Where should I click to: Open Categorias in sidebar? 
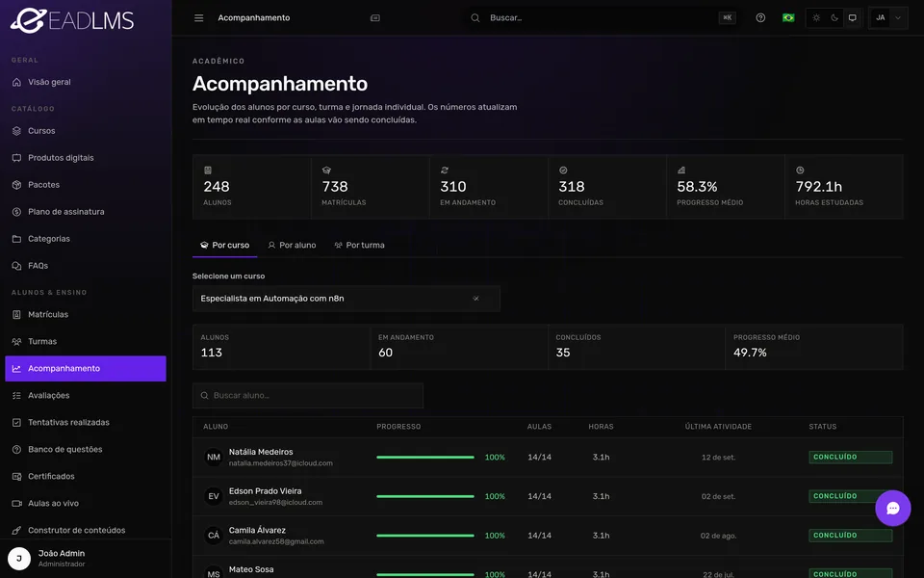86,239
